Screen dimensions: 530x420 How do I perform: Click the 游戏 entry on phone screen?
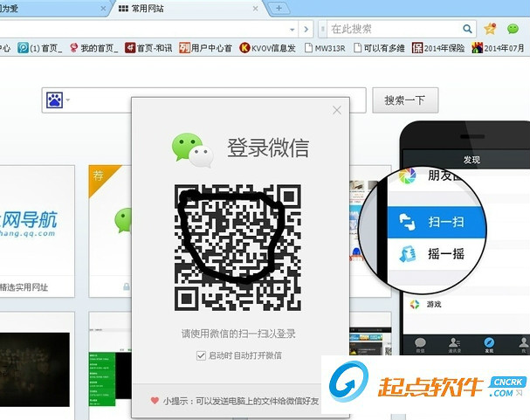(x=434, y=304)
